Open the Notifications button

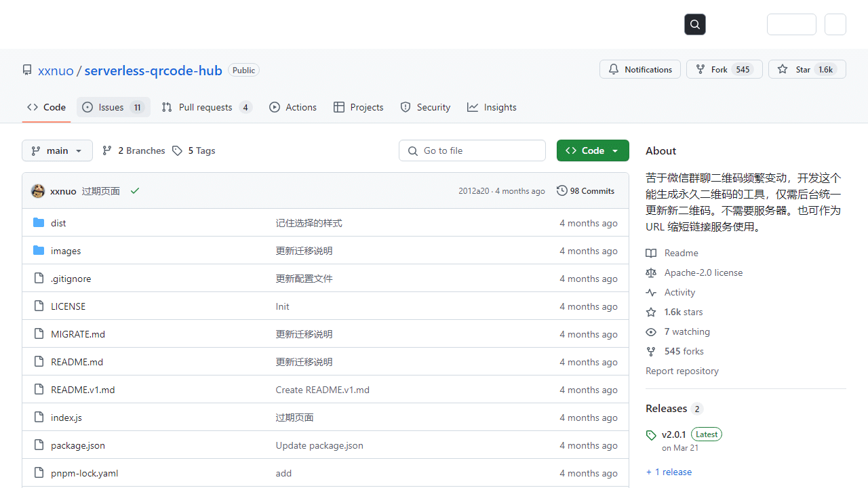640,69
